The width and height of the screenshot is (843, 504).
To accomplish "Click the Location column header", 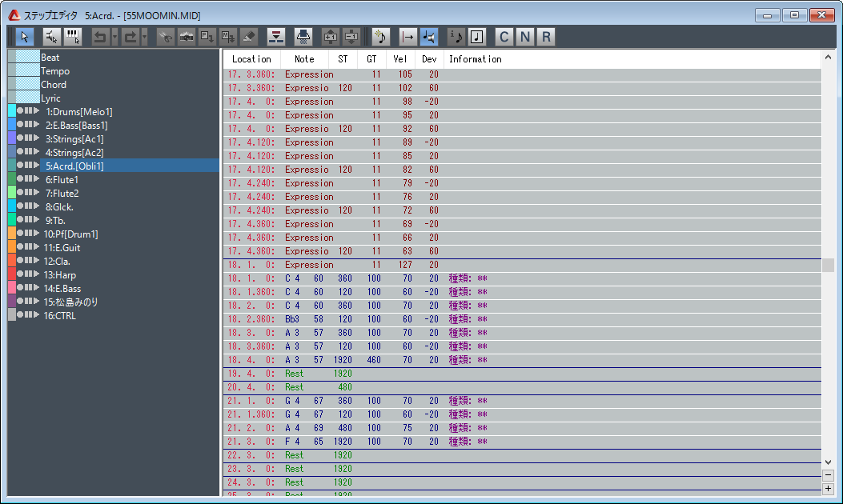I will click(251, 59).
